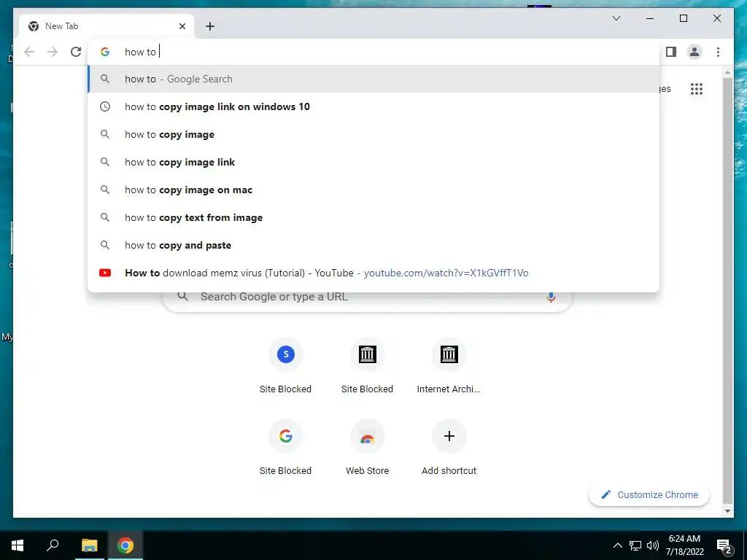Pick 'how to copy image link on windows 10'

pos(374,106)
